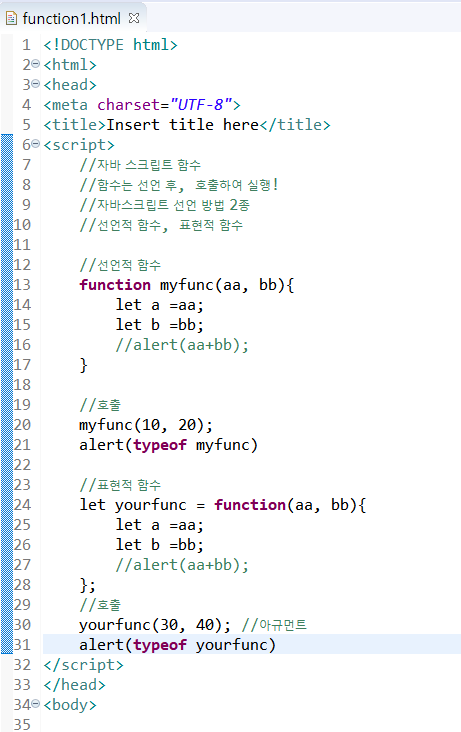Collapse the <body> fold marker on line 34
The height and width of the screenshot is (732, 461).
click(35, 704)
